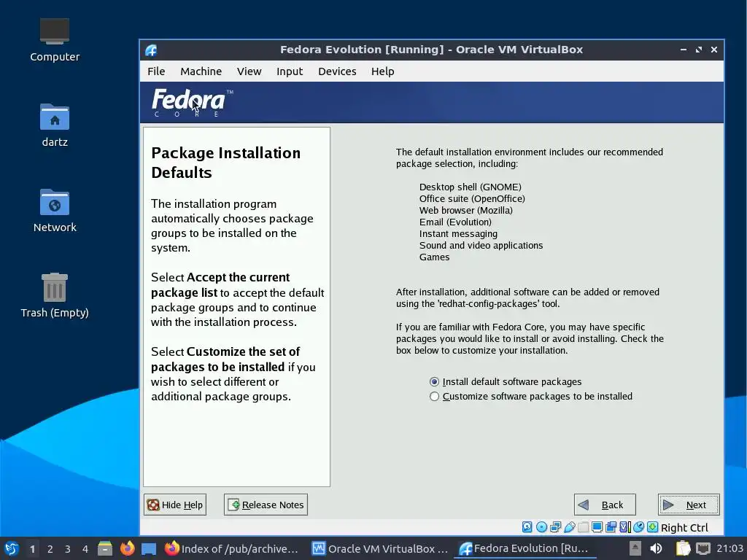Click the 'Email (Evolution)' list entry
747x560 pixels.
pos(455,222)
